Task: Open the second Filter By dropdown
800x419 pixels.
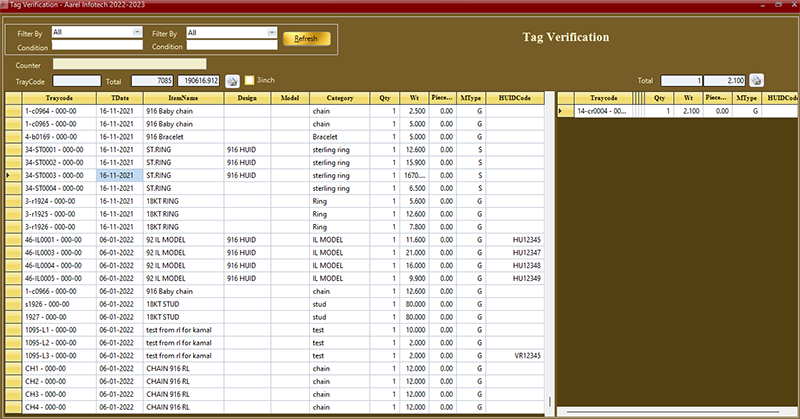Action: (272, 32)
